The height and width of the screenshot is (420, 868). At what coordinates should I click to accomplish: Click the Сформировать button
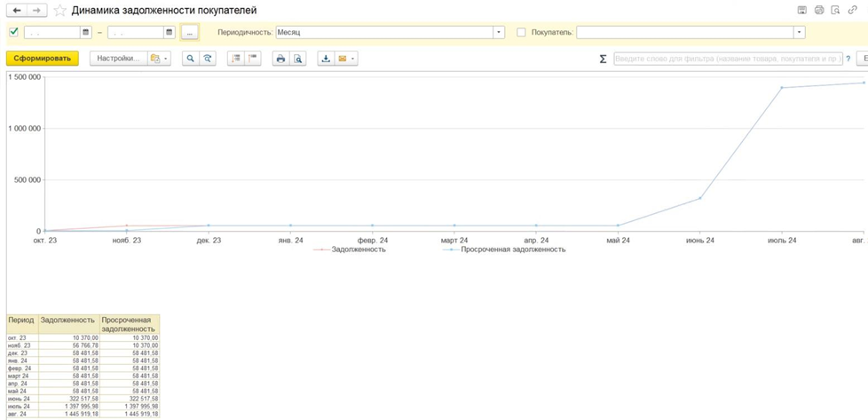tap(42, 59)
